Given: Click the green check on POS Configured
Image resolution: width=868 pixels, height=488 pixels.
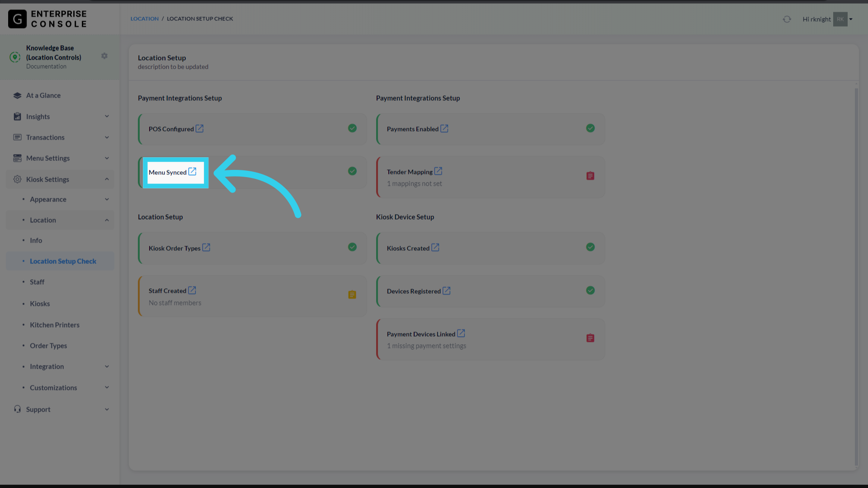Looking at the screenshot, I should pyautogui.click(x=353, y=128).
